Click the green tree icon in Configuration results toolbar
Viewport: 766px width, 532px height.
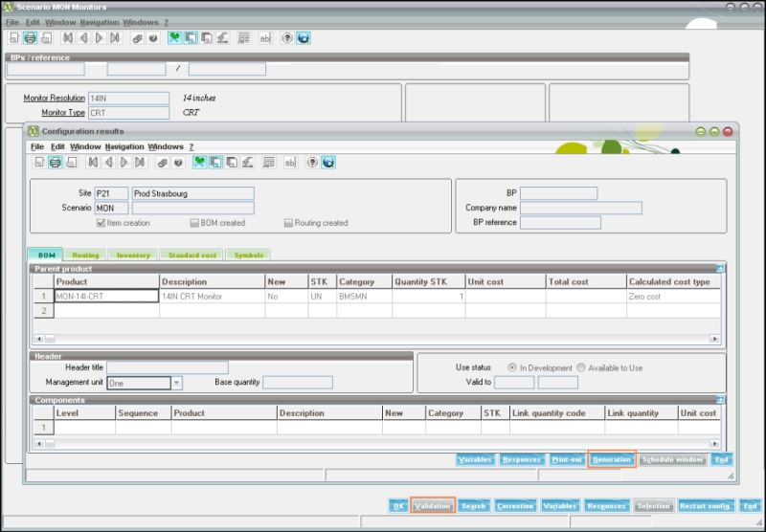199,163
